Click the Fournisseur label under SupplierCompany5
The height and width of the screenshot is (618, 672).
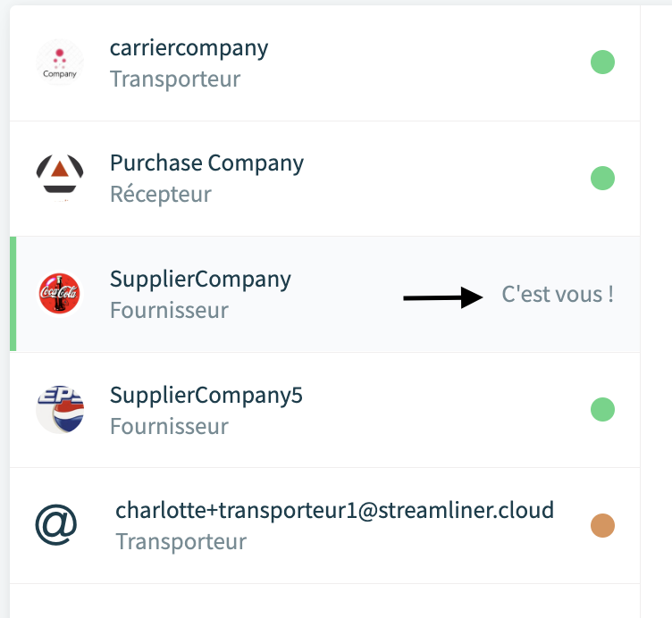[x=169, y=427]
